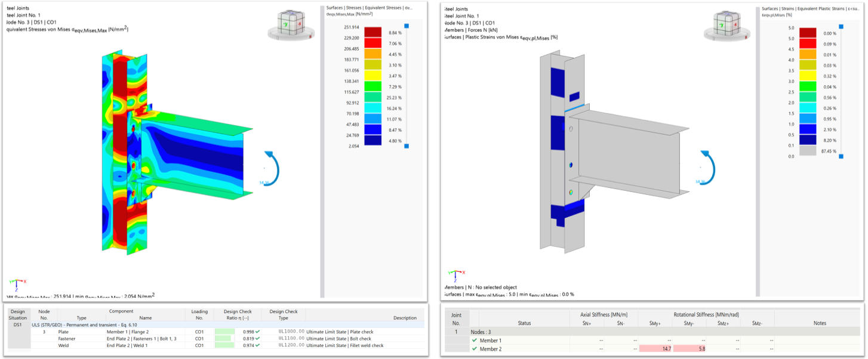Click the Design Check Ratio column header
The image size is (868, 359).
pyautogui.click(x=238, y=314)
